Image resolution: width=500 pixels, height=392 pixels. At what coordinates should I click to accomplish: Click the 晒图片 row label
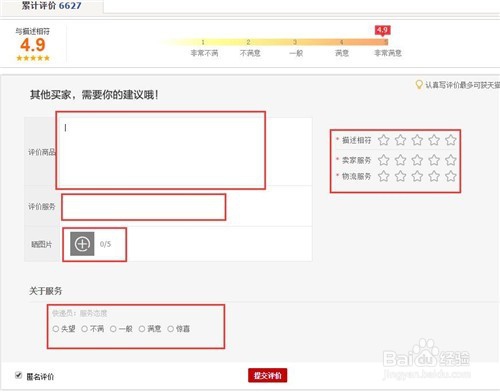coord(41,244)
